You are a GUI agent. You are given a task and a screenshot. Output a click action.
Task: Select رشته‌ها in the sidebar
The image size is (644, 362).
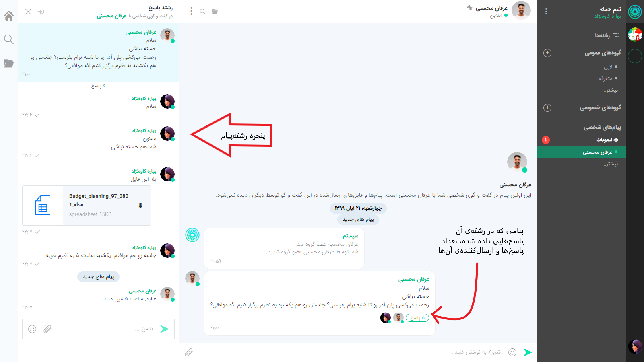pyautogui.click(x=607, y=35)
